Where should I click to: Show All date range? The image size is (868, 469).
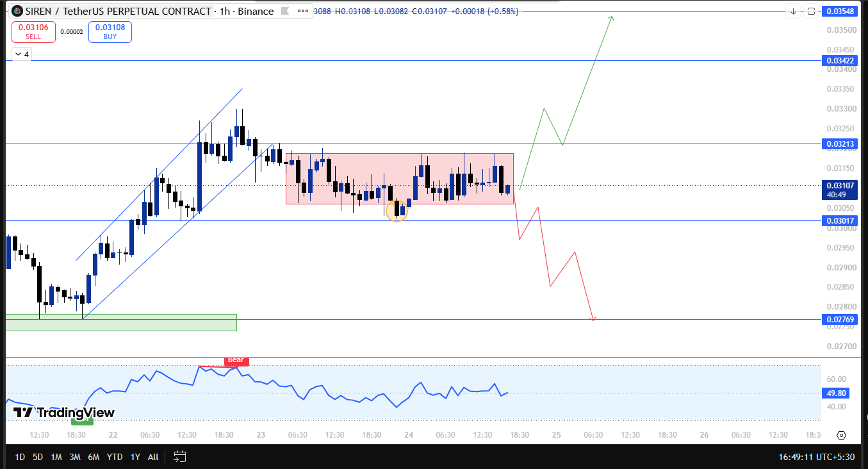[153, 457]
